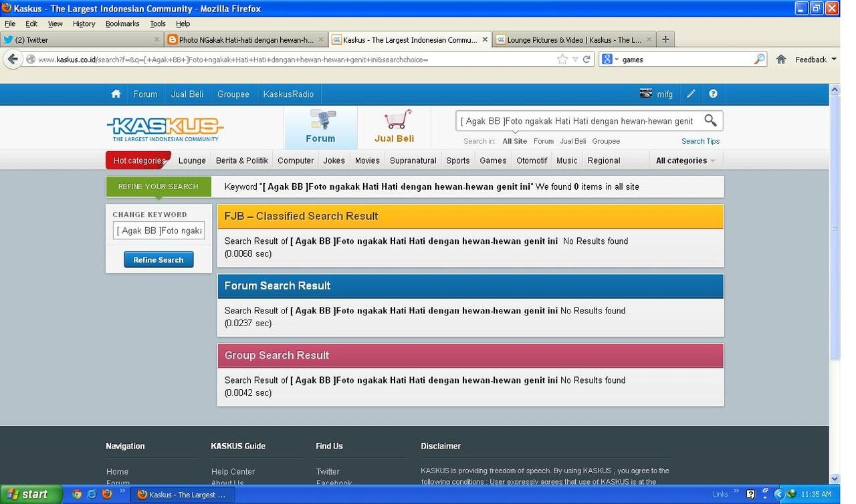Screen dimensions: 856x504
Task: Close the Photo NGakak Hati-hati tab
Action: point(320,40)
